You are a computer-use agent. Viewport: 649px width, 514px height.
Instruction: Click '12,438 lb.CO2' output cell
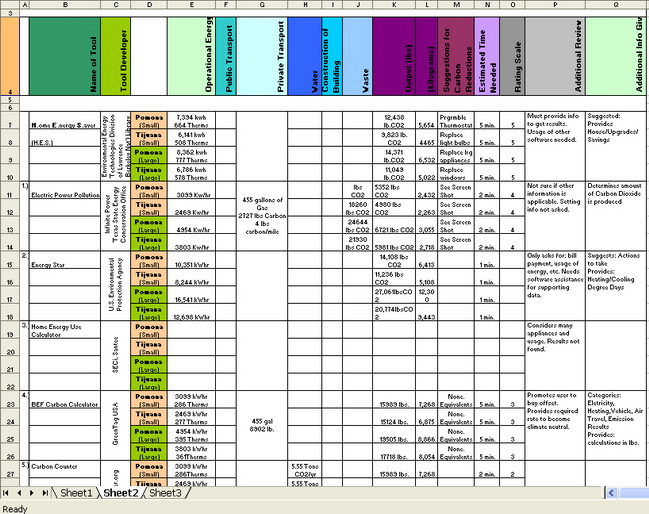[x=394, y=120]
